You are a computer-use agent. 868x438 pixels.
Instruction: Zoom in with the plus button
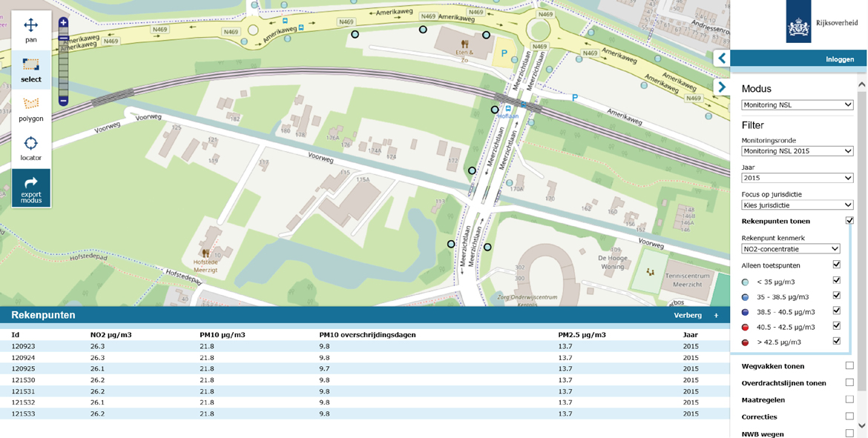click(63, 23)
